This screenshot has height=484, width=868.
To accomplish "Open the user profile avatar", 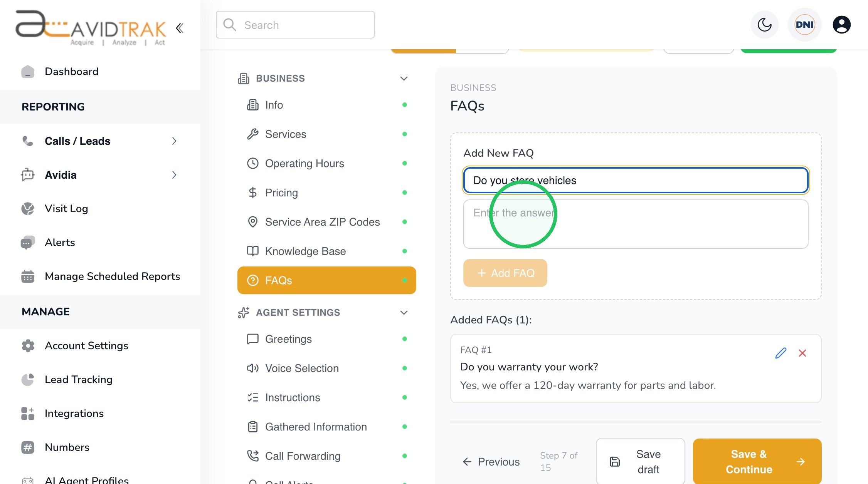I will pyautogui.click(x=841, y=25).
